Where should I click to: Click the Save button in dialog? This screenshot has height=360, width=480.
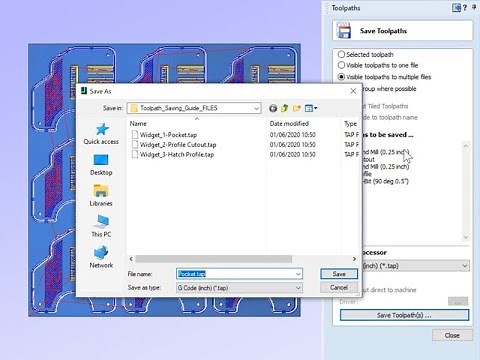tap(339, 274)
